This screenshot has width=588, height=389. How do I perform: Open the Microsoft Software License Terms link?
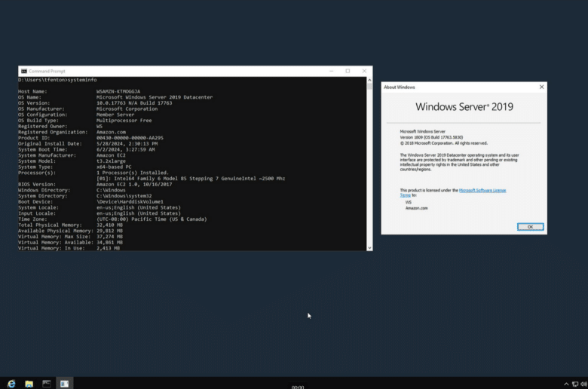[x=482, y=190]
